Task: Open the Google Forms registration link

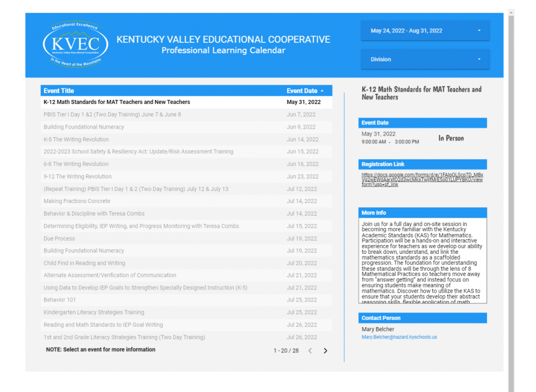Action: [422, 180]
